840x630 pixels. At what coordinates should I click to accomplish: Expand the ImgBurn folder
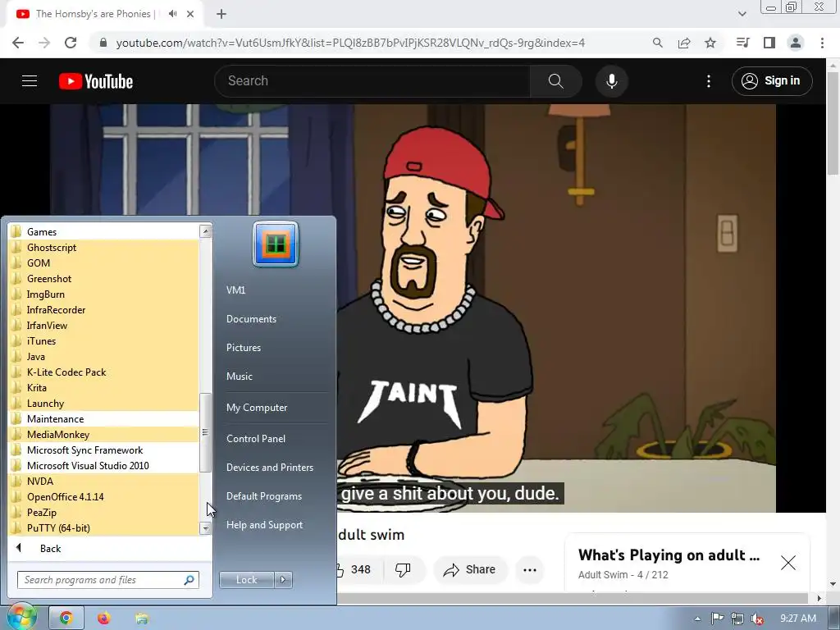(x=104, y=294)
